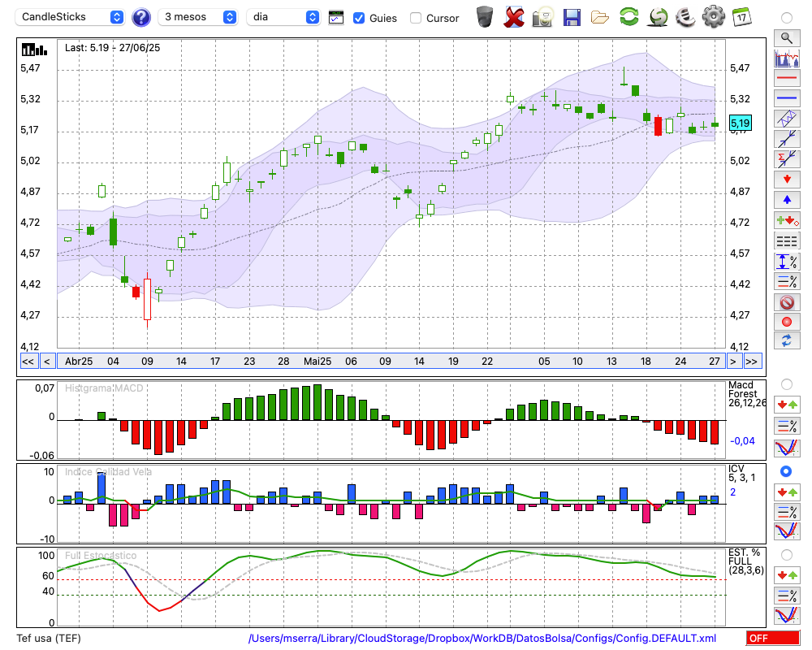Image resolution: width=812 pixels, height=650 pixels.
Task: Toggle the Guies checkbox
Action: coord(358,18)
